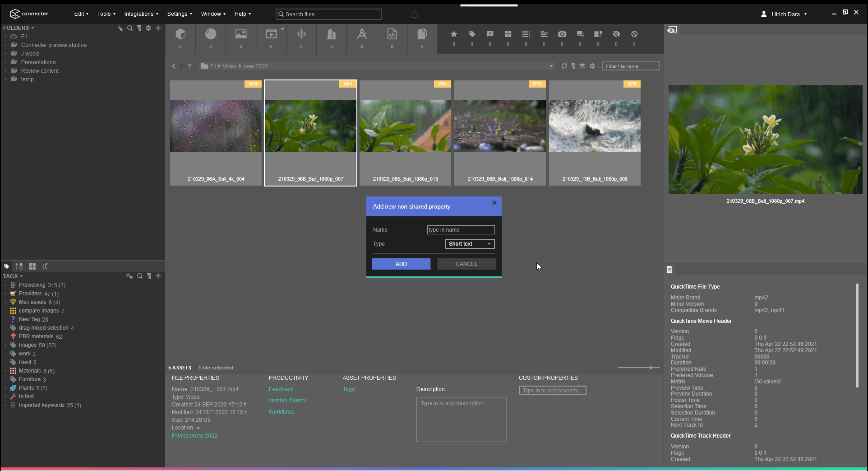The height and width of the screenshot is (471, 868).
Task: Toggle preview panel eye icon
Action: tap(672, 30)
